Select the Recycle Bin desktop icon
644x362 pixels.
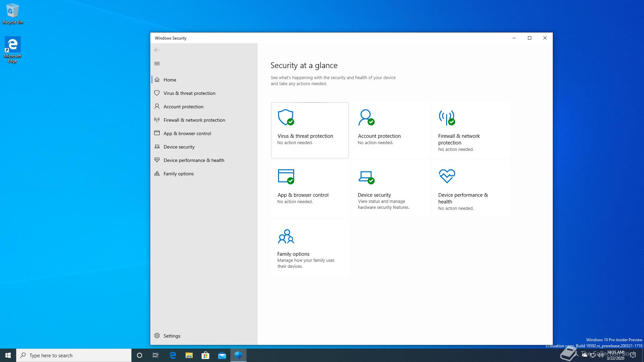[13, 14]
